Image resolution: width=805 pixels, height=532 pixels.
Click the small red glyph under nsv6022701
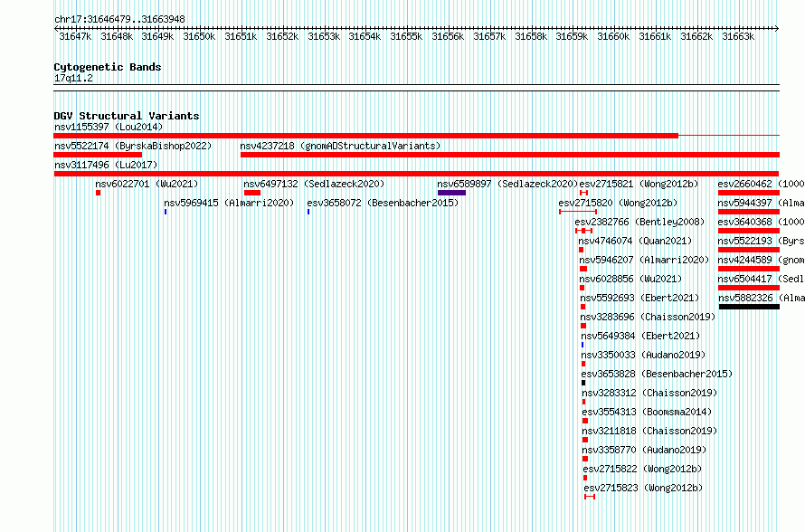(x=98, y=193)
